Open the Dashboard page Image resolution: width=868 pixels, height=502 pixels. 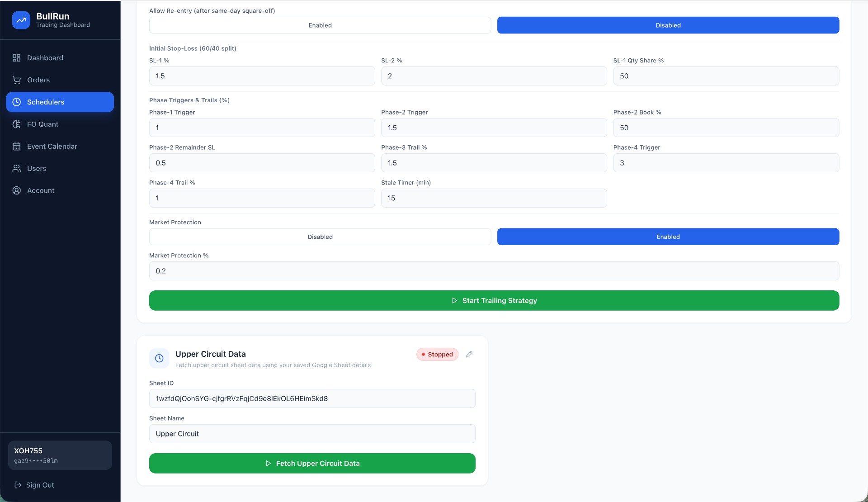(x=60, y=58)
